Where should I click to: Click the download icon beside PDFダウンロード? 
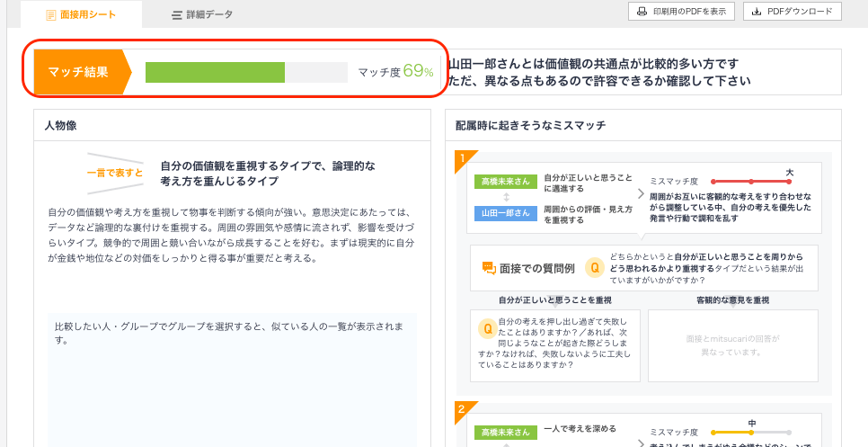(x=757, y=12)
